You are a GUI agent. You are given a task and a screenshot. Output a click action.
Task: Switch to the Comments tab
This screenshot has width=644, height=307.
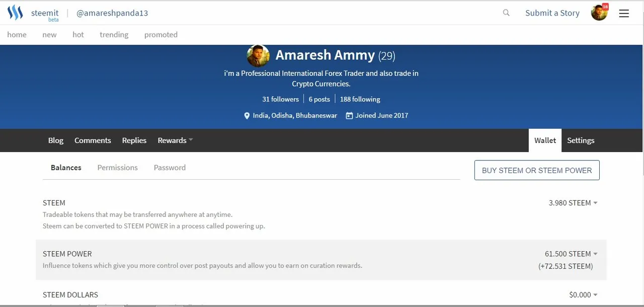coord(93,140)
